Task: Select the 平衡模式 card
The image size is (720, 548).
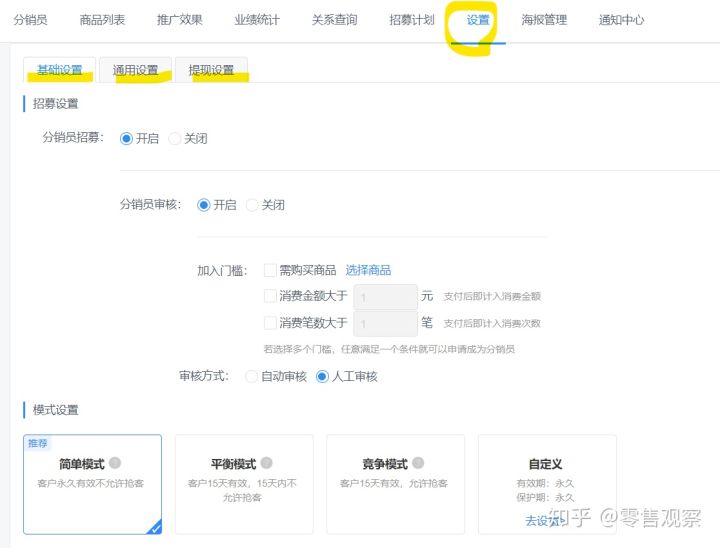Action: pos(244,484)
